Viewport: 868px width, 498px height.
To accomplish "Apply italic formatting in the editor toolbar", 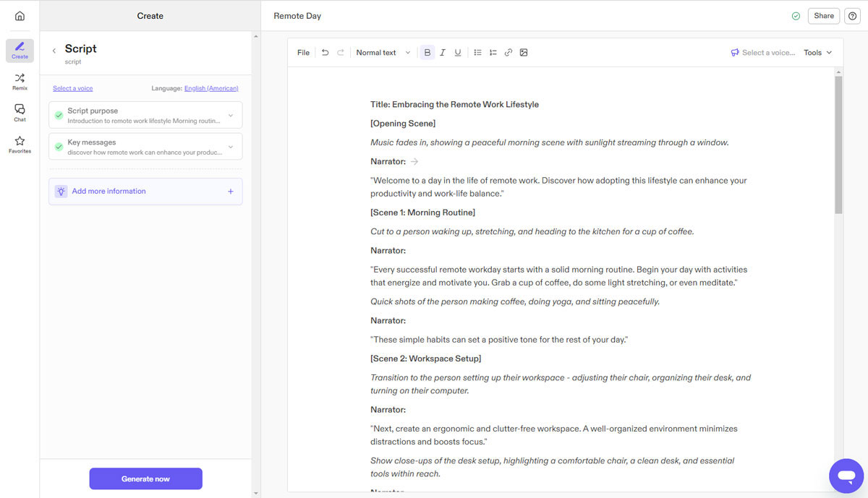I will [x=442, y=52].
